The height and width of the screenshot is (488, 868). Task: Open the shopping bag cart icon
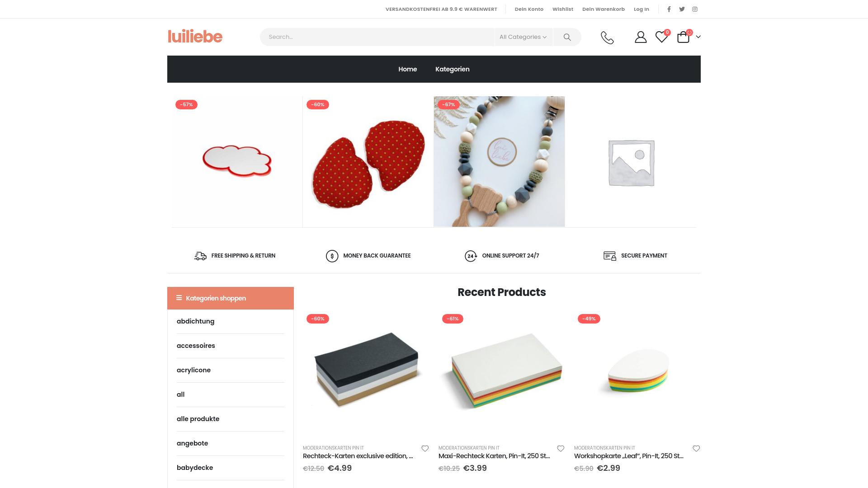coord(683,37)
